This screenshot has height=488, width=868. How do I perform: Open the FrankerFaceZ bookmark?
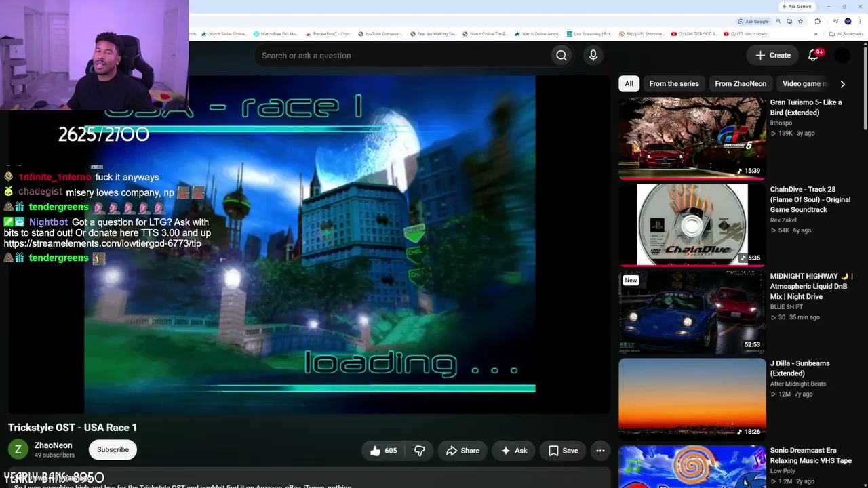coord(329,34)
